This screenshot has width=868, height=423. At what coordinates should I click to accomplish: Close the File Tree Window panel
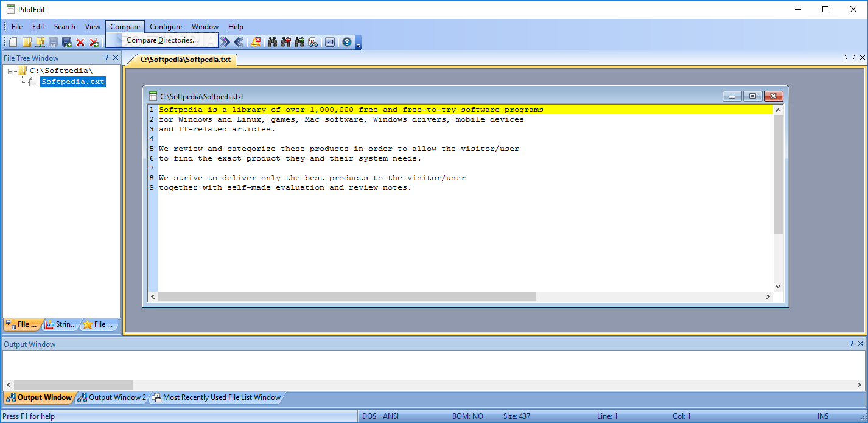point(115,58)
